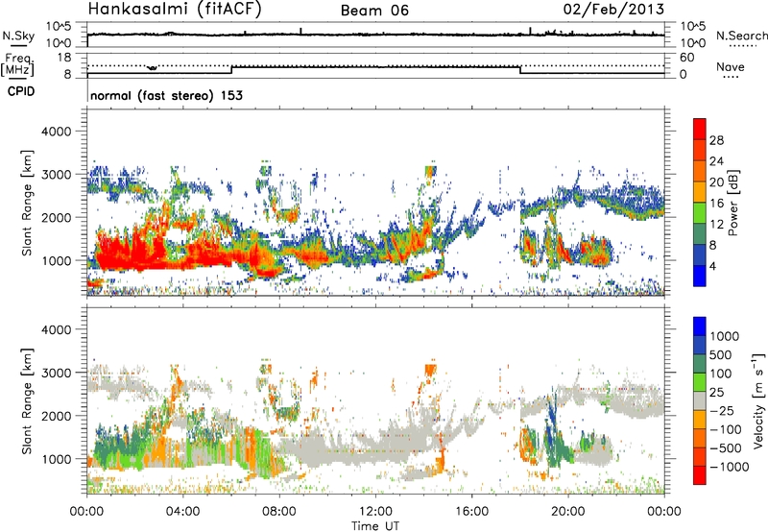This screenshot has height=532, width=768.
Task: Click the "60" Nave axis tick
Action: (x=686, y=58)
